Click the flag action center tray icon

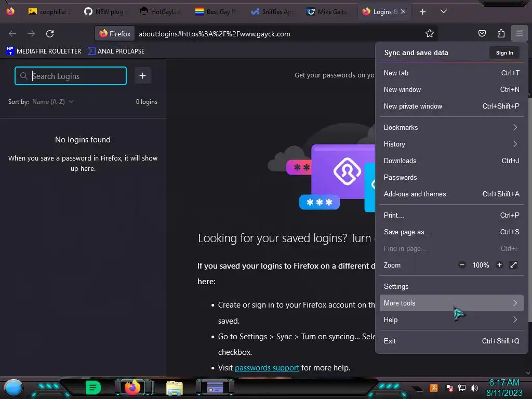point(449,388)
